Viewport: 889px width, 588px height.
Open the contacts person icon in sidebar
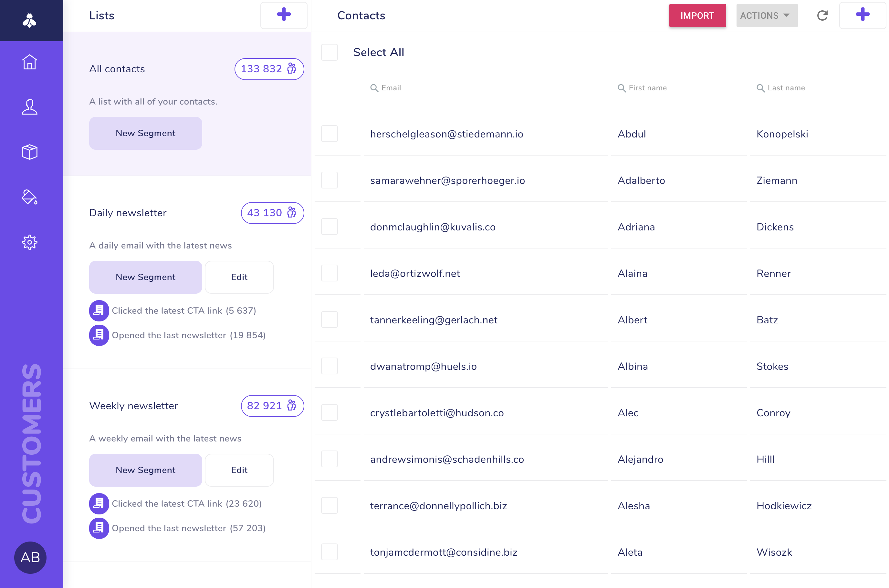30,107
